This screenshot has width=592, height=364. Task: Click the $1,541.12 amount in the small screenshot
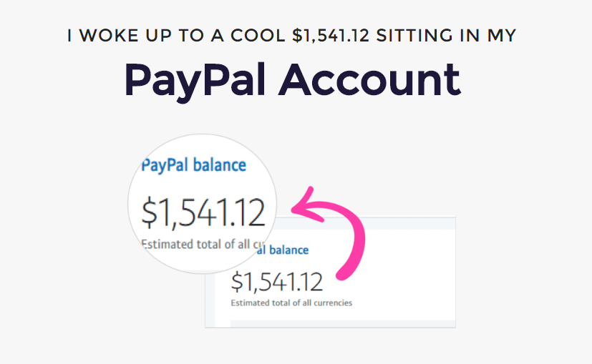point(277,281)
